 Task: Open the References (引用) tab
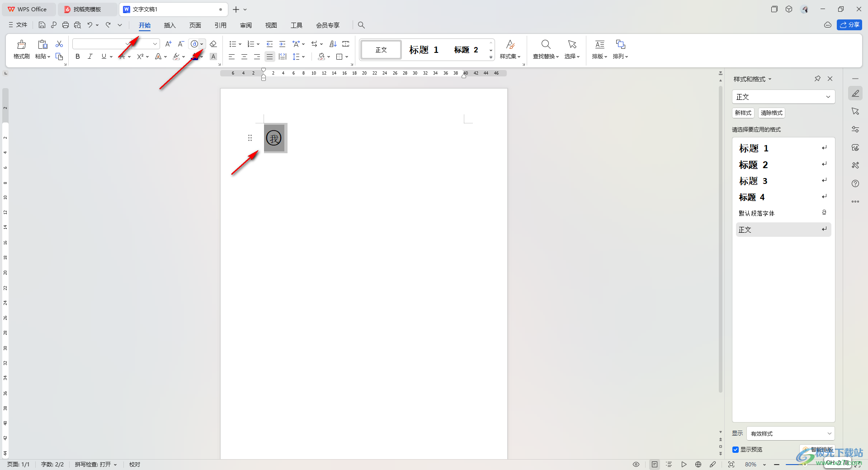pyautogui.click(x=221, y=25)
